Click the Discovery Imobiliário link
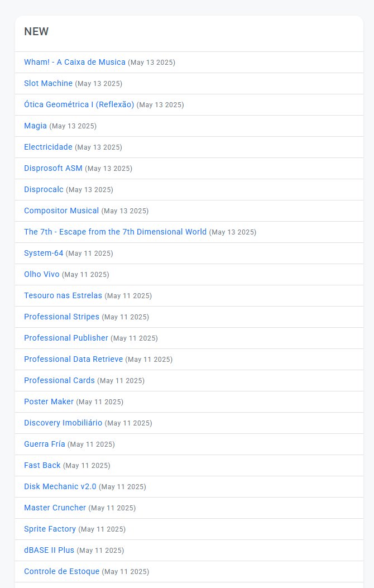 [x=63, y=423]
